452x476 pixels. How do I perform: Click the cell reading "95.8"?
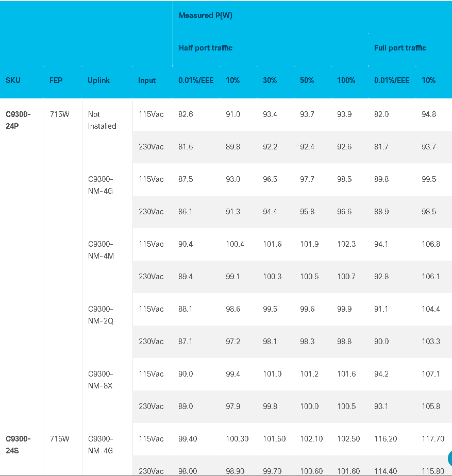(307, 212)
